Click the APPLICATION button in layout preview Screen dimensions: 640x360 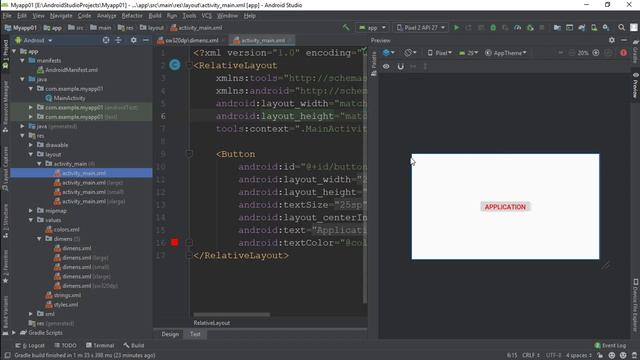coord(505,207)
